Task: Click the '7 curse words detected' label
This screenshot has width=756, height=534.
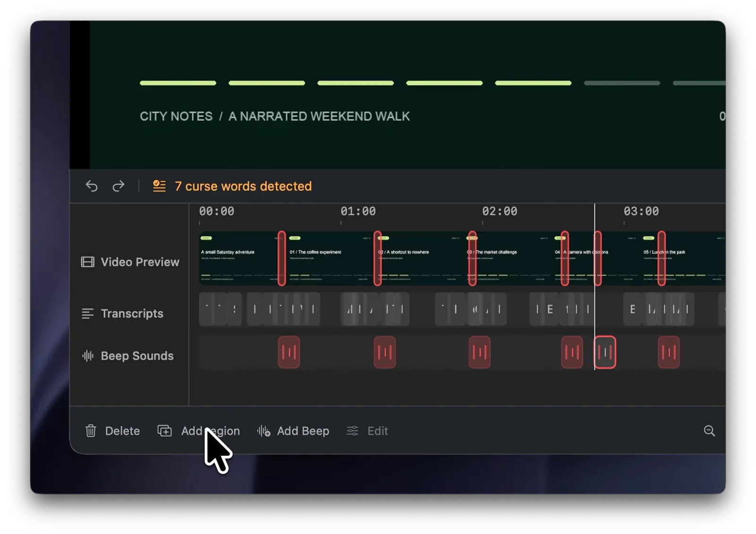Action: [x=243, y=186]
